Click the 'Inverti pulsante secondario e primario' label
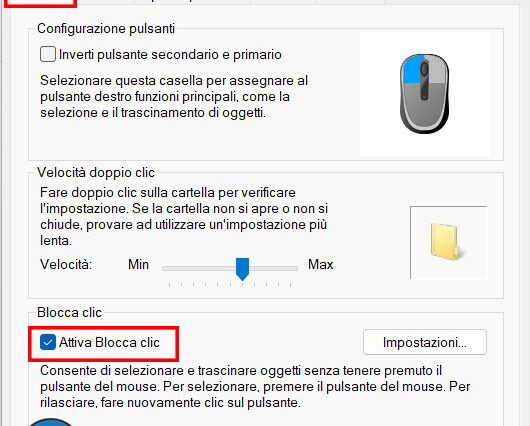 pyautogui.click(x=170, y=54)
